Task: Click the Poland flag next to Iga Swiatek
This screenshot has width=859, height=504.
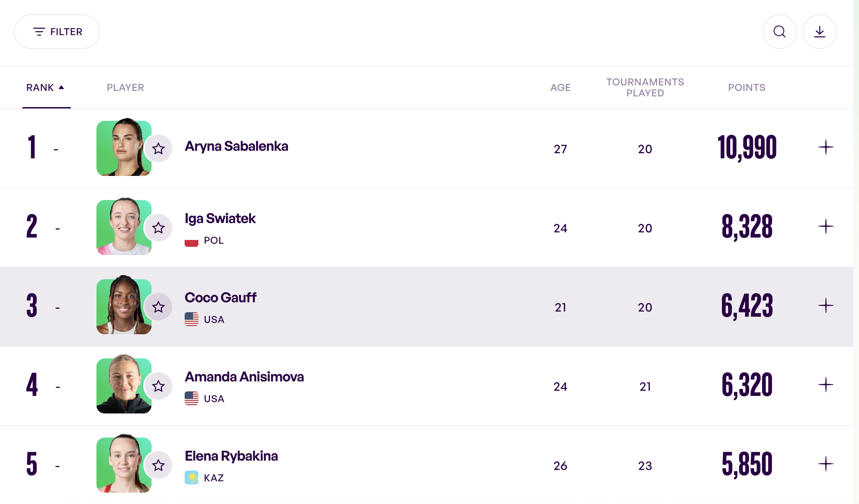Action: 191,241
